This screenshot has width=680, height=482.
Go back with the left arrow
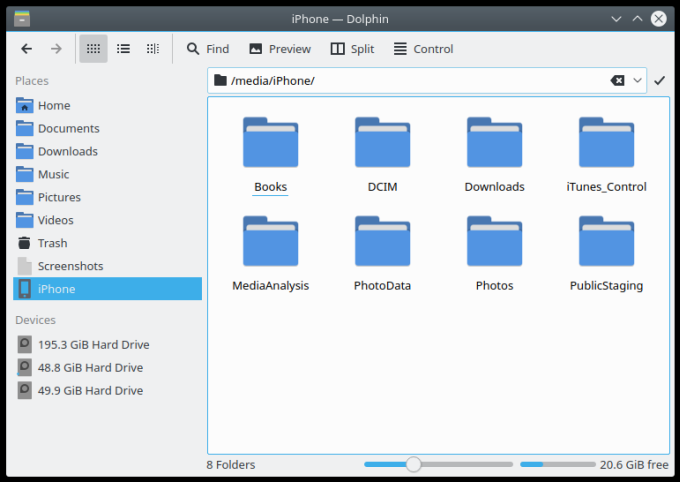(27, 49)
